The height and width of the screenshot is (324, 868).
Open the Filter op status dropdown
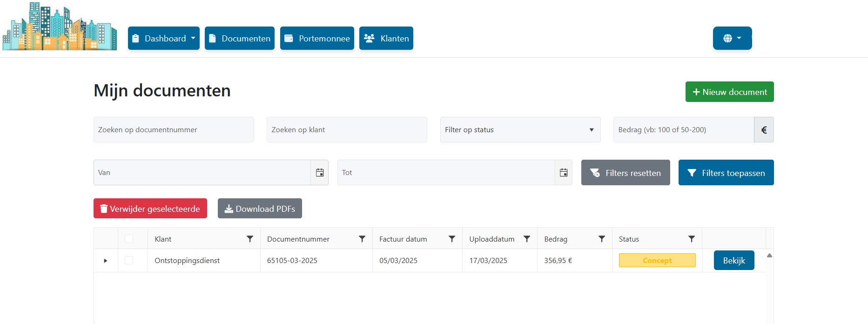(520, 130)
